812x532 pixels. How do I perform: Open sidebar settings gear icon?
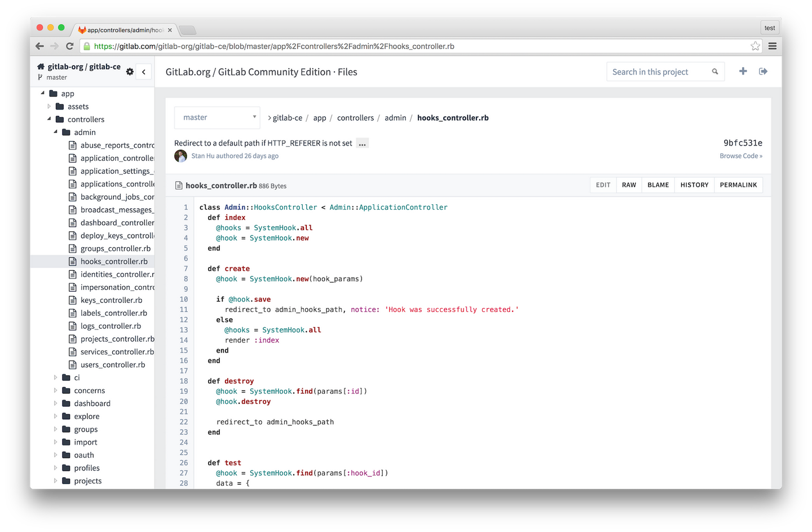pos(130,72)
